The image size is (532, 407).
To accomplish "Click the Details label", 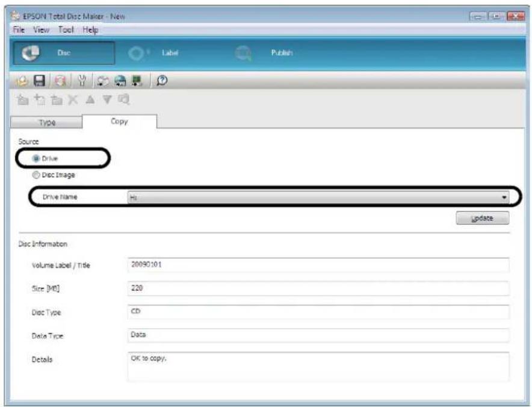I will tap(42, 359).
